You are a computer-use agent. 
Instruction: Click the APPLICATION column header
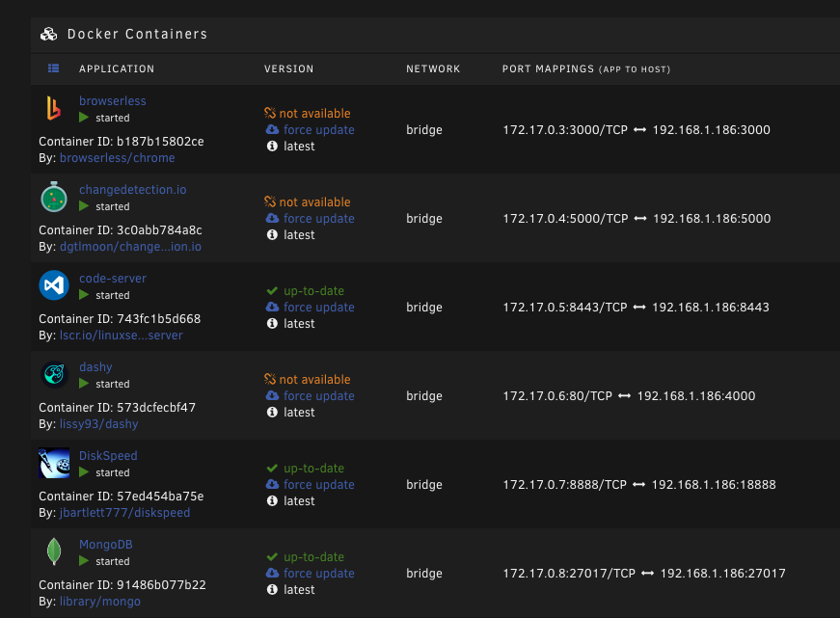click(117, 68)
